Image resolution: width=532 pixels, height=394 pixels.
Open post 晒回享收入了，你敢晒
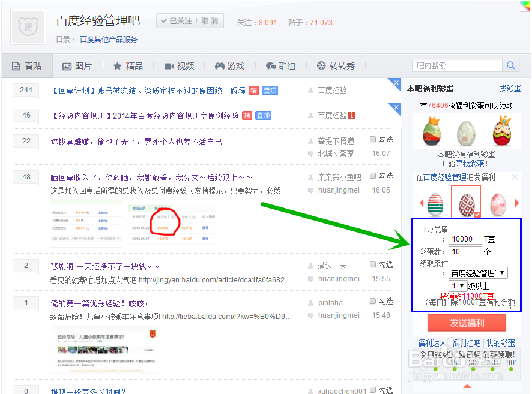(x=152, y=178)
